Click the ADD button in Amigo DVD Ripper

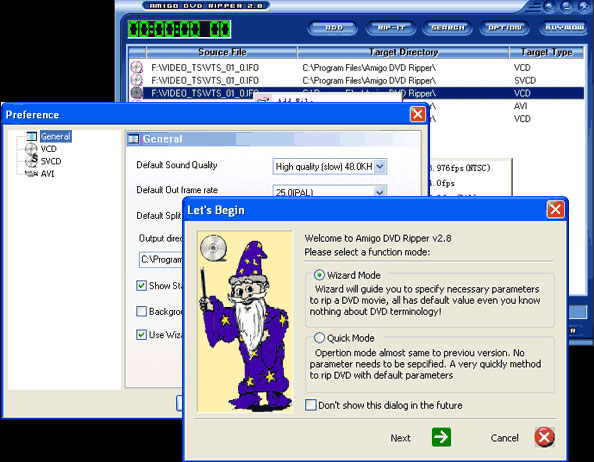click(333, 28)
